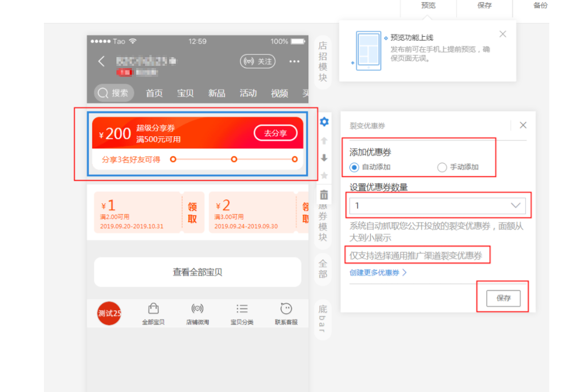Click top 备份 tab

tap(540, 5)
